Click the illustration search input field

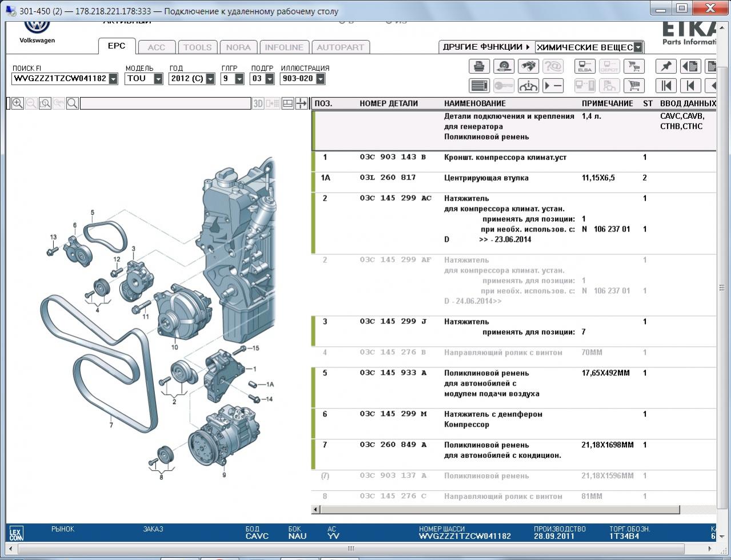165,103
